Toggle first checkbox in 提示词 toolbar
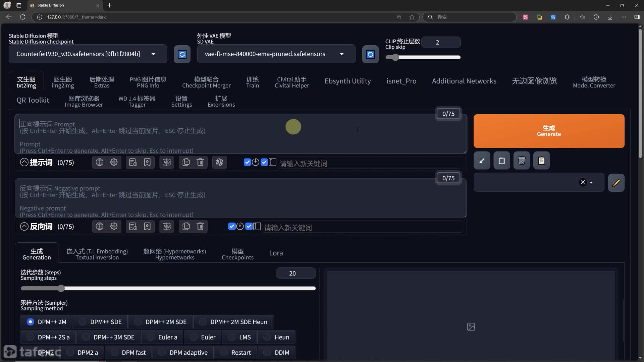Image resolution: width=644 pixels, height=362 pixels. tap(248, 162)
